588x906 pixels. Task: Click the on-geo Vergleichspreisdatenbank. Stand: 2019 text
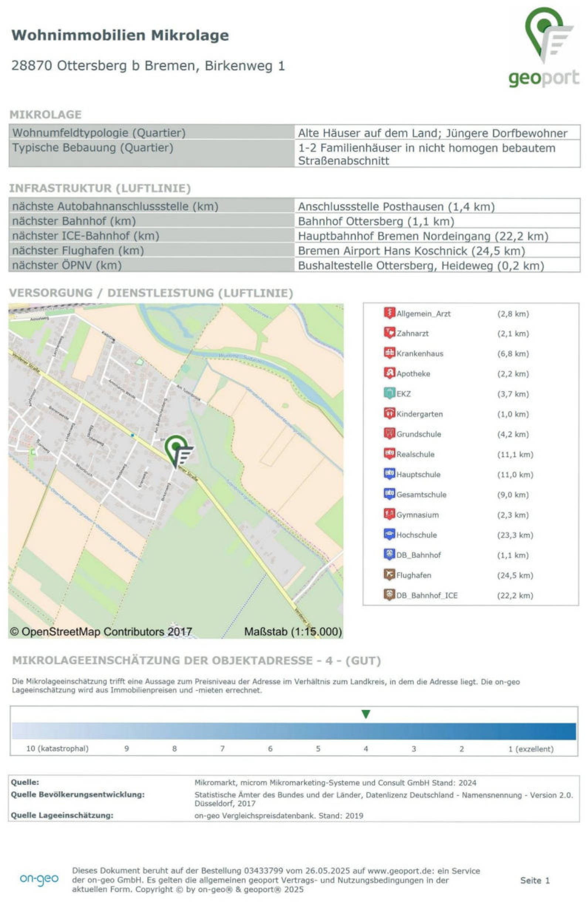(x=279, y=816)
